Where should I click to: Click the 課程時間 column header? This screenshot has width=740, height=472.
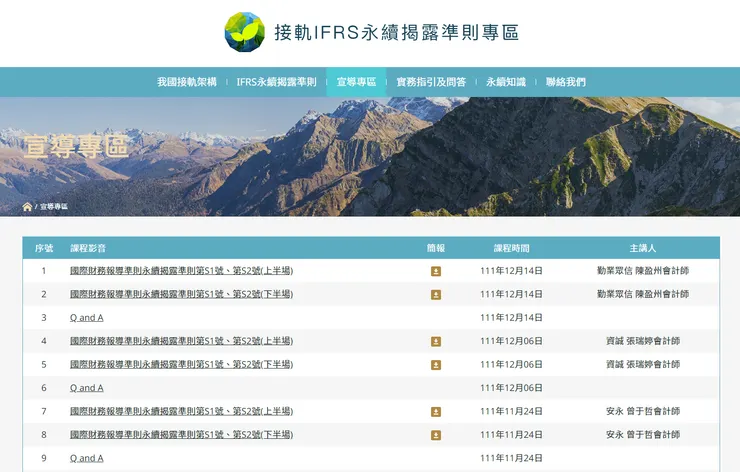[512, 248]
